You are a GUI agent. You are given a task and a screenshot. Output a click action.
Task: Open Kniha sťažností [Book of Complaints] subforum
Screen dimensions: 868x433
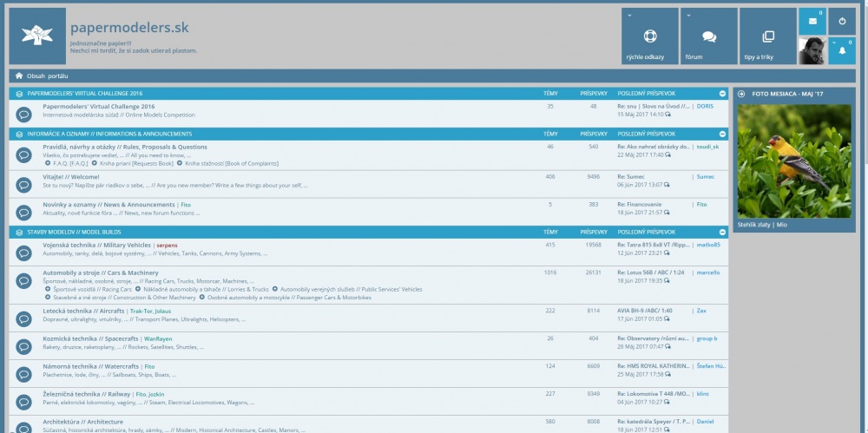click(232, 163)
